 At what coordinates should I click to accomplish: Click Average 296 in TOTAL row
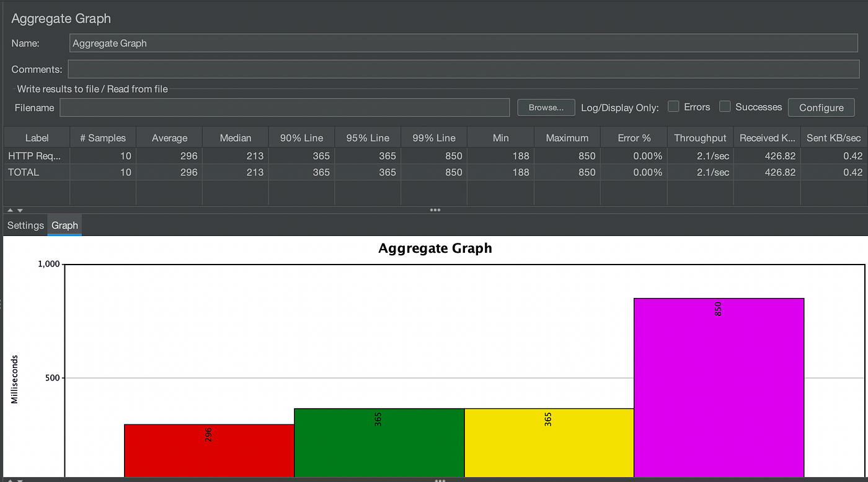169,172
